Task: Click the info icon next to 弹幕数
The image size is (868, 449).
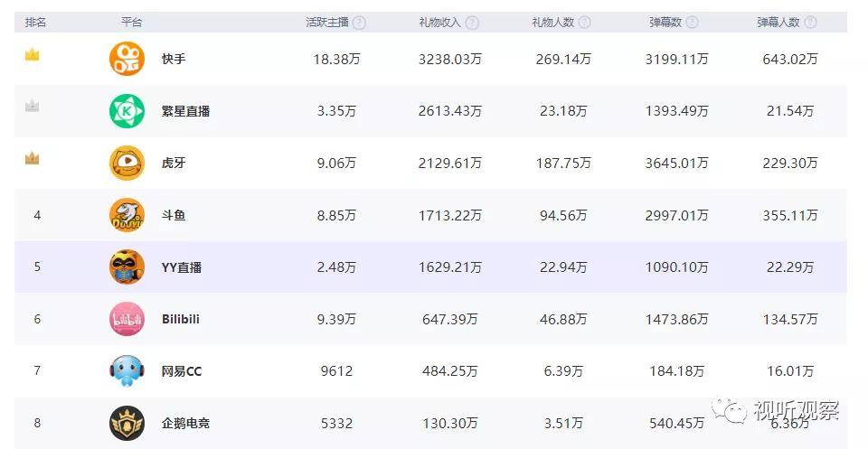Action: click(692, 23)
